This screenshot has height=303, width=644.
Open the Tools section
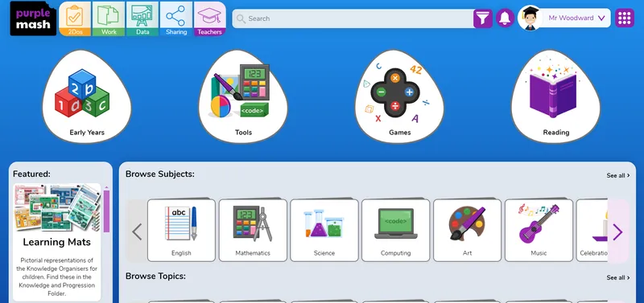[243, 96]
